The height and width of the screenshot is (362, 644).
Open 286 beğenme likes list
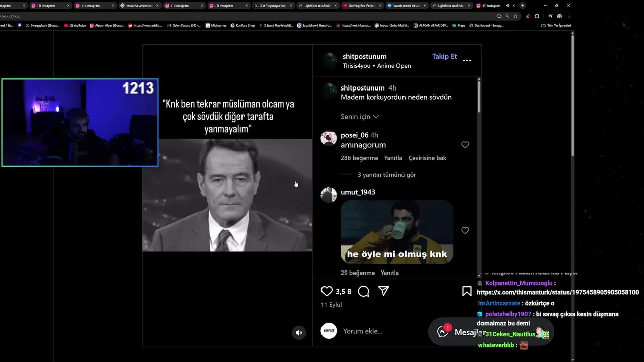359,158
